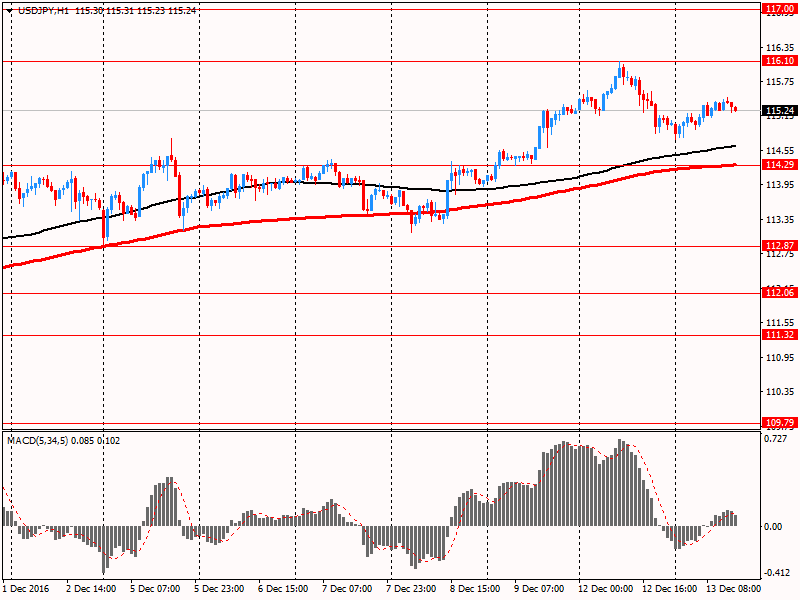800x600 pixels.
Task: Select the 114.29 red price label
Action: point(778,164)
